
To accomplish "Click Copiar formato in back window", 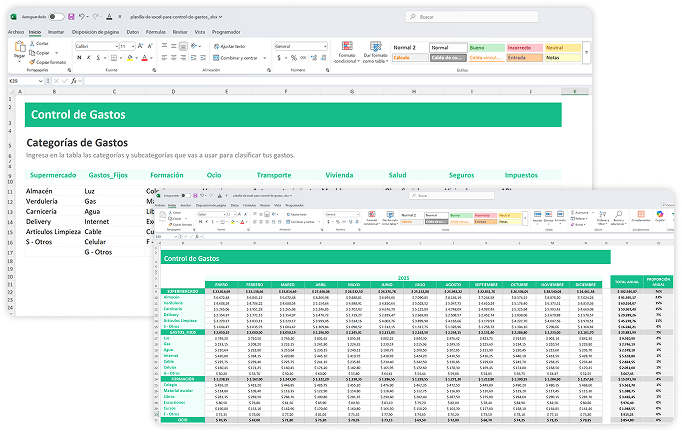I will 48,62.
